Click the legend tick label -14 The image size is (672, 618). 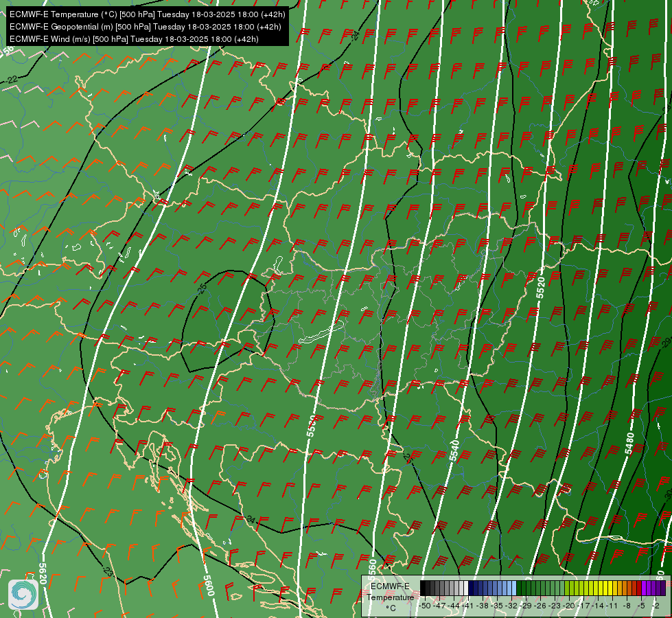[599, 606]
